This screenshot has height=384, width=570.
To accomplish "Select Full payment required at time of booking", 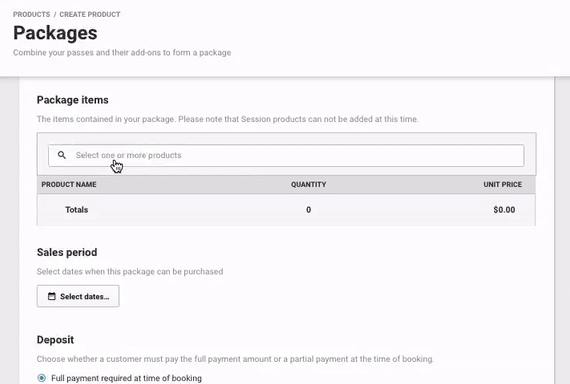I will [42, 378].
